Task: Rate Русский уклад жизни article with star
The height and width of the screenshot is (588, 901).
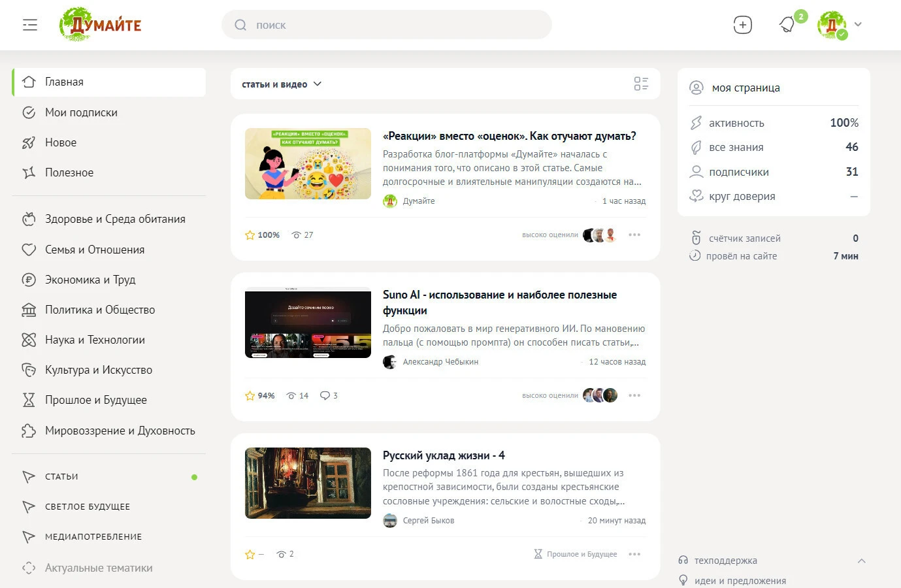Action: click(x=250, y=555)
